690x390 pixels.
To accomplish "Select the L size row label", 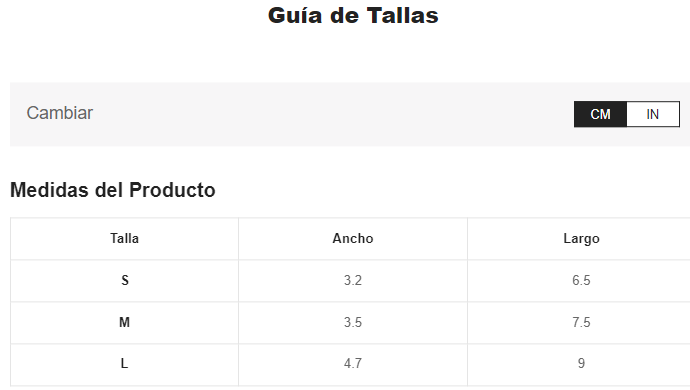I will (x=125, y=364).
